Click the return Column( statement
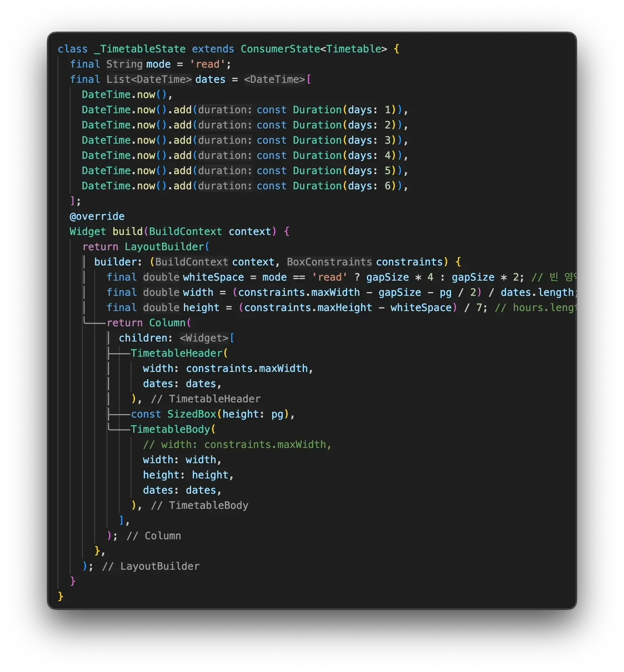The image size is (624, 672). coord(149,323)
